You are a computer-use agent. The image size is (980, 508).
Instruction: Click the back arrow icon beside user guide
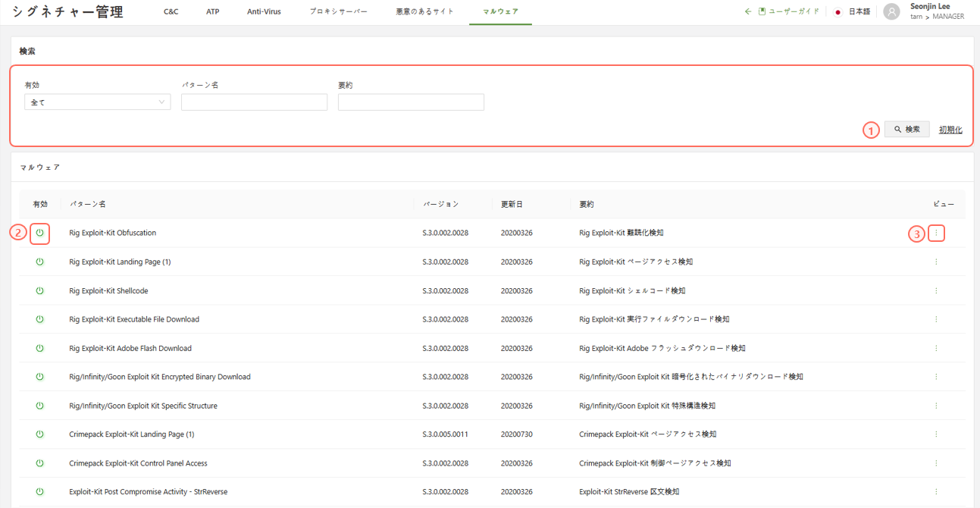(x=748, y=12)
